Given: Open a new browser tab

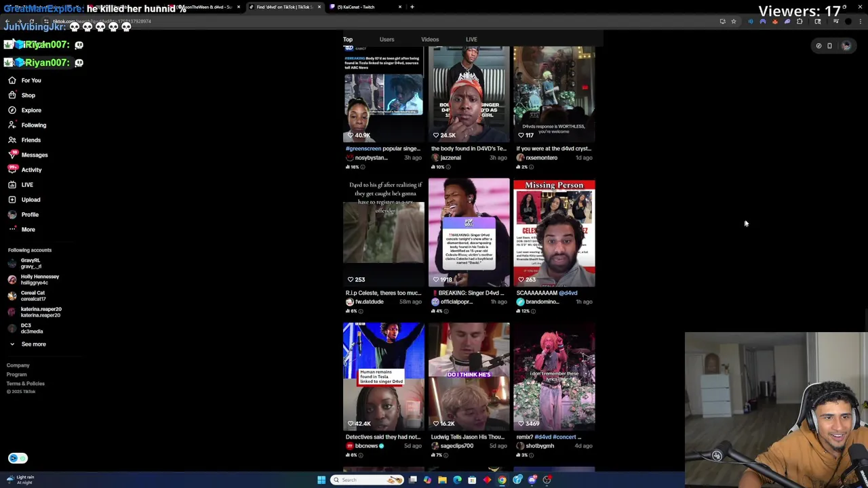Looking at the screenshot, I should tap(412, 7).
